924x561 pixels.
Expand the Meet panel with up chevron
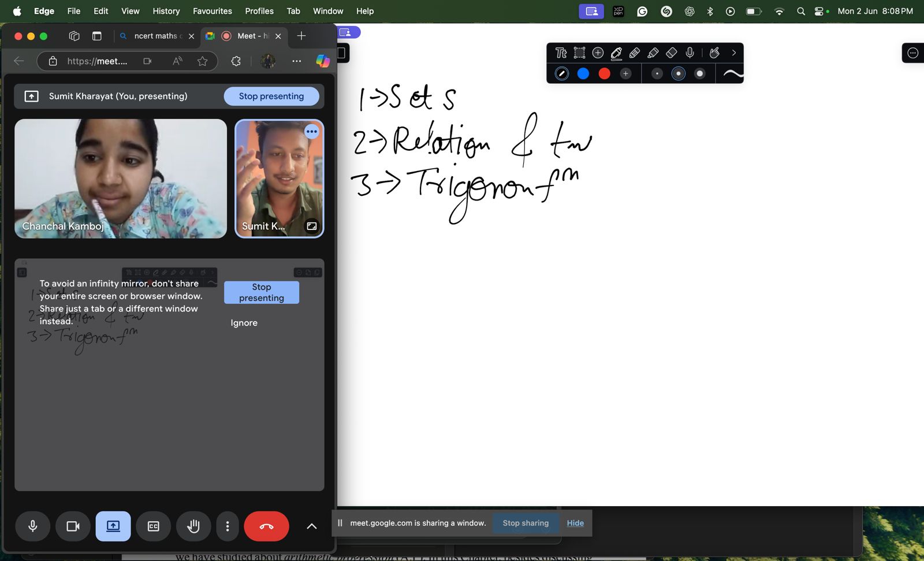(311, 526)
